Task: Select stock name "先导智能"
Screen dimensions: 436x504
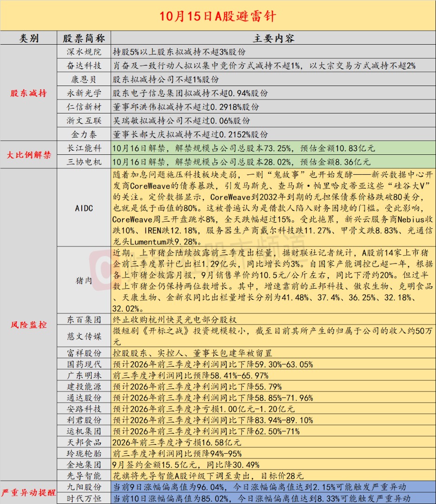Action: click(84, 476)
